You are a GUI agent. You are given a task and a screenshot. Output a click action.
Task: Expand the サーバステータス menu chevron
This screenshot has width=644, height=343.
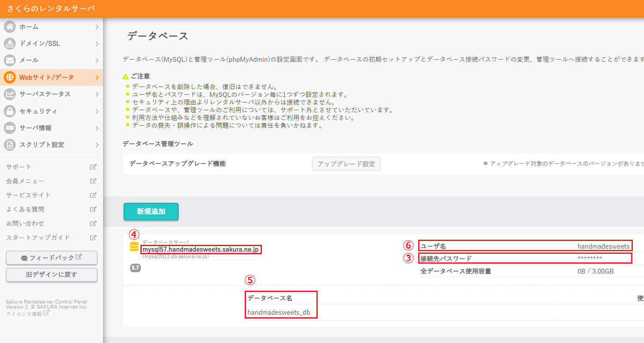click(x=97, y=94)
